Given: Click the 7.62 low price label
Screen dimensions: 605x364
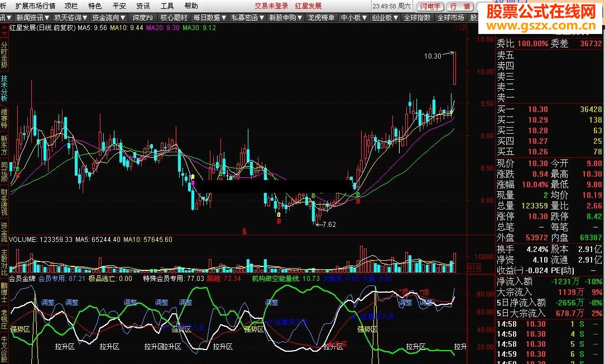Looking at the screenshot, I should (329, 225).
